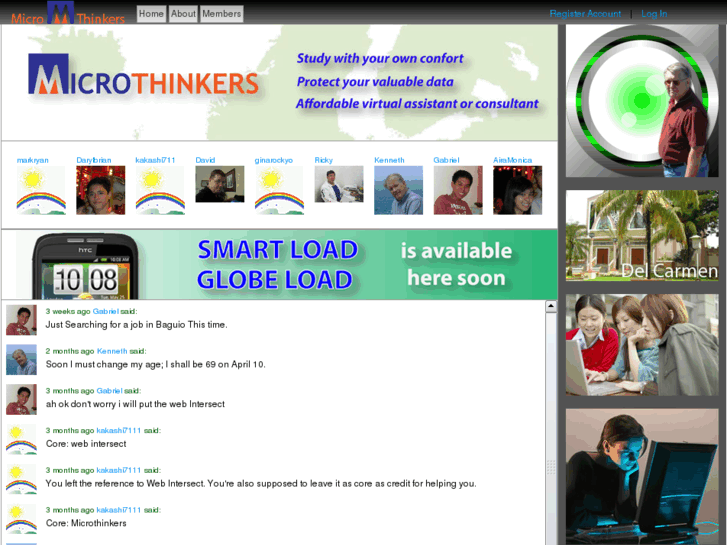Click the kakashi711 name above member avatar

coord(155,160)
